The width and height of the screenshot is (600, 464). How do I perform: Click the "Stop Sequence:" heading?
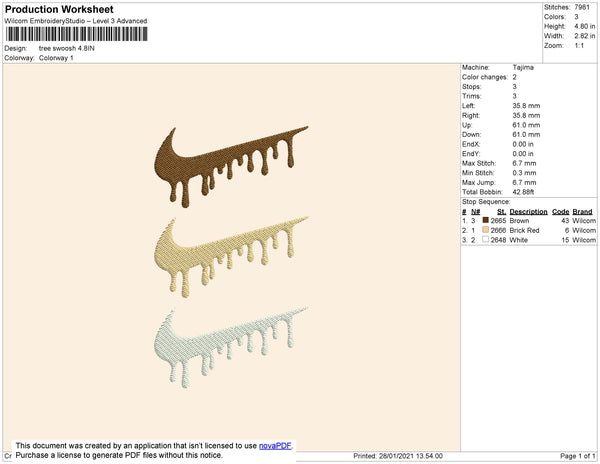[486, 202]
